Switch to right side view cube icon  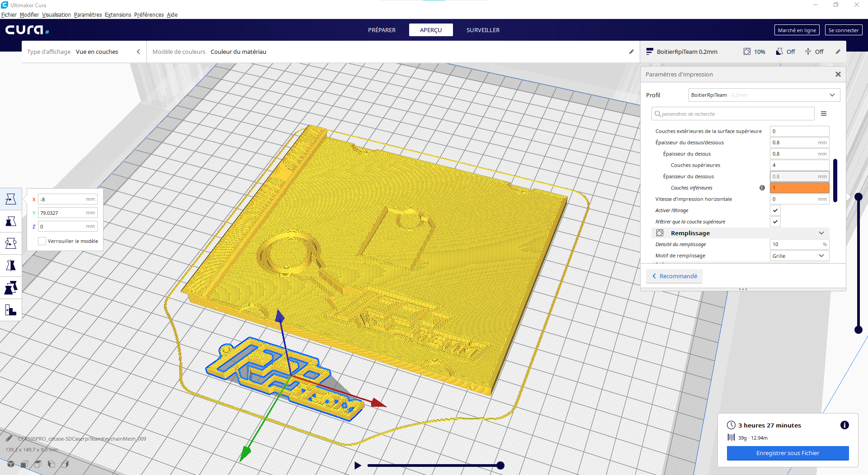click(x=65, y=464)
